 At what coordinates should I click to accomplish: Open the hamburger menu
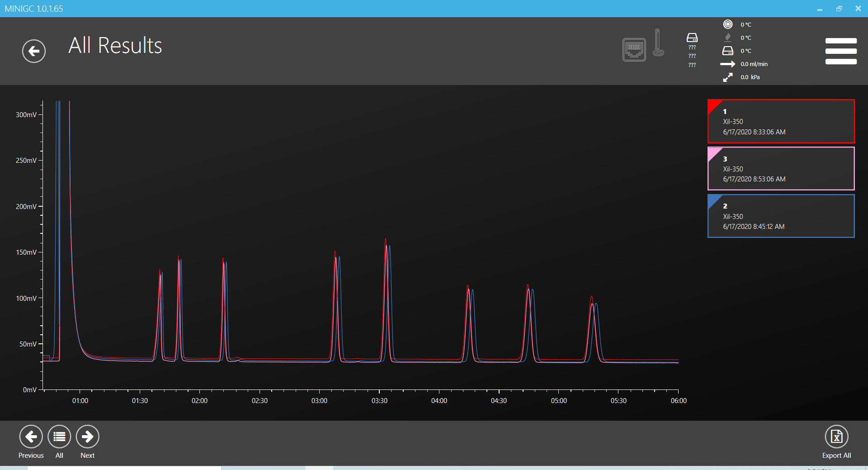point(840,51)
